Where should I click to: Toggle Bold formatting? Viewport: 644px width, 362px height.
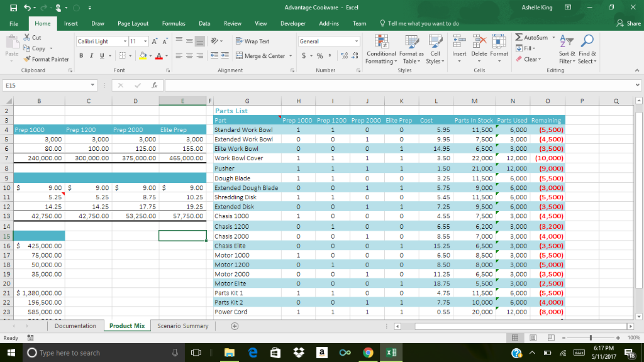[81, 56]
